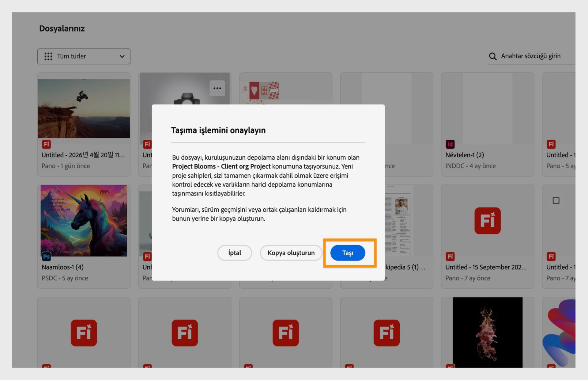Click the magnifier search icon
Viewport: 588px width, 380px height.
tap(493, 56)
